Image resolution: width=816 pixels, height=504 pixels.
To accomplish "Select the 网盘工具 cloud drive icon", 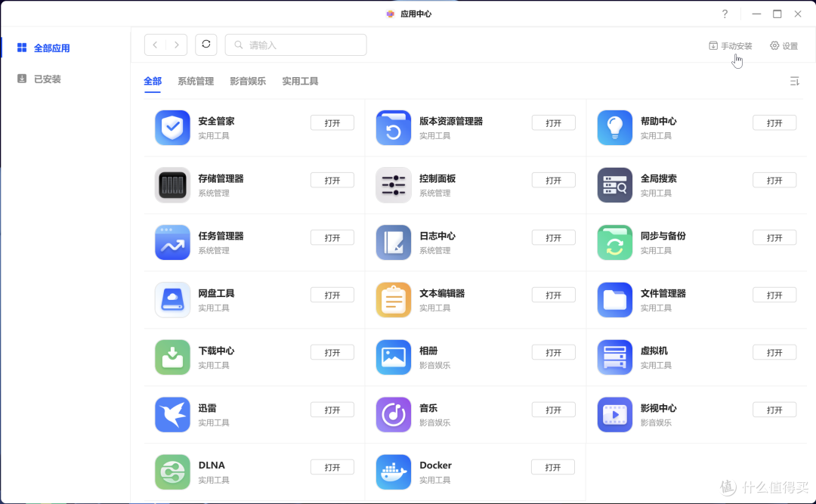I will pyautogui.click(x=172, y=300).
